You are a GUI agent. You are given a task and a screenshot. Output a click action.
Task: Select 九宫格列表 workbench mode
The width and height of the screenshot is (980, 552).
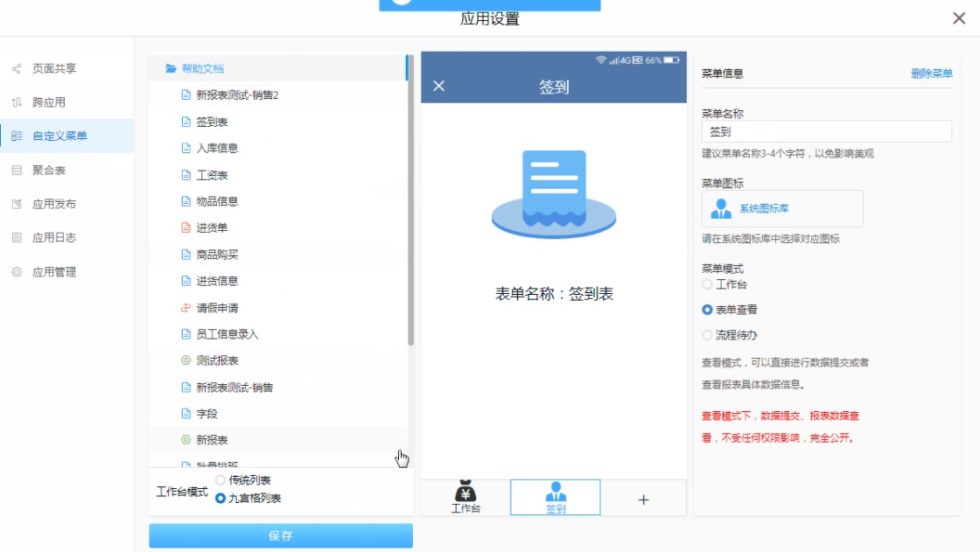point(220,499)
